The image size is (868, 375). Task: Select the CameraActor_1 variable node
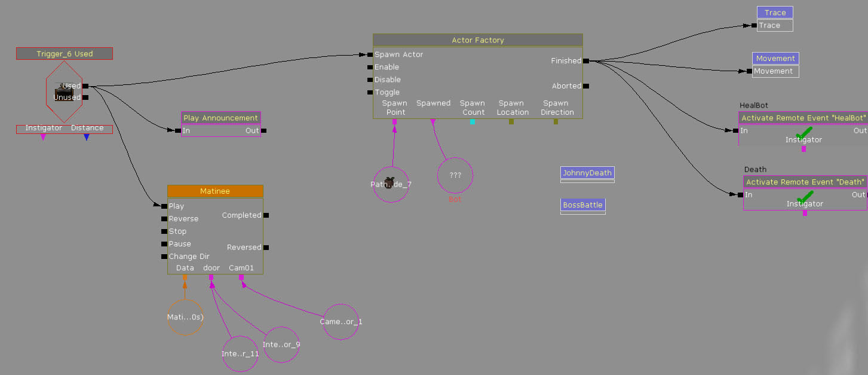(x=341, y=322)
